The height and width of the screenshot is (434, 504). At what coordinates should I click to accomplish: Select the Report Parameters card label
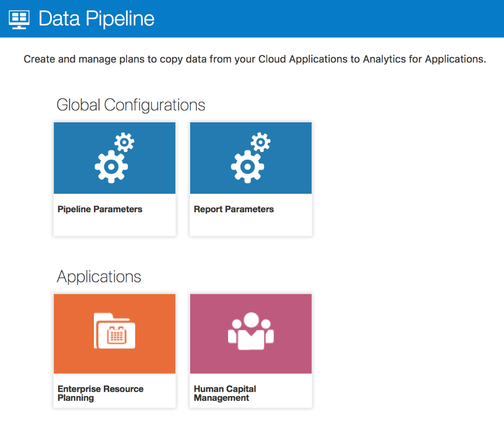[234, 209]
